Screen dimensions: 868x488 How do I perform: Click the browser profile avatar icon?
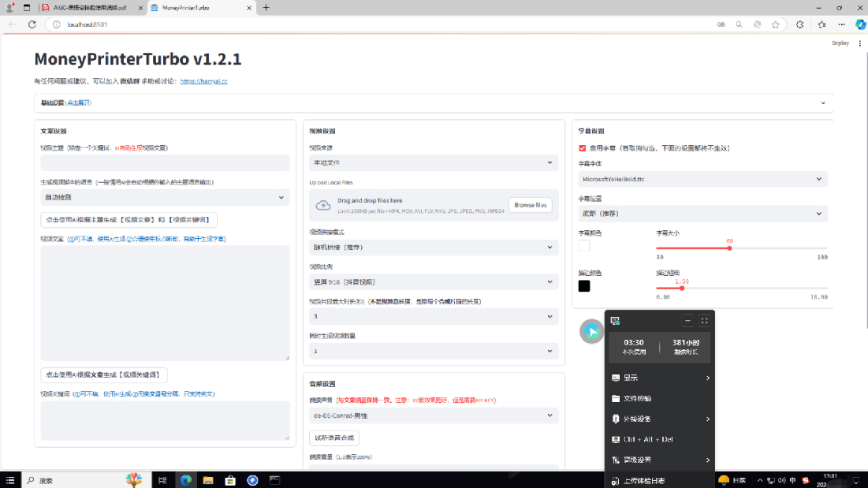(9, 8)
